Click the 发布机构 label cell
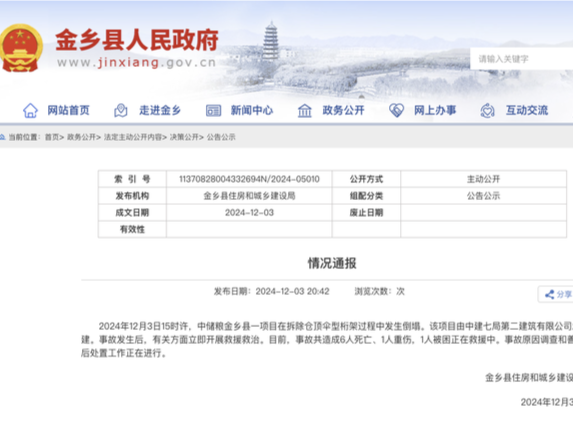The width and height of the screenshot is (573, 431). pos(132,196)
